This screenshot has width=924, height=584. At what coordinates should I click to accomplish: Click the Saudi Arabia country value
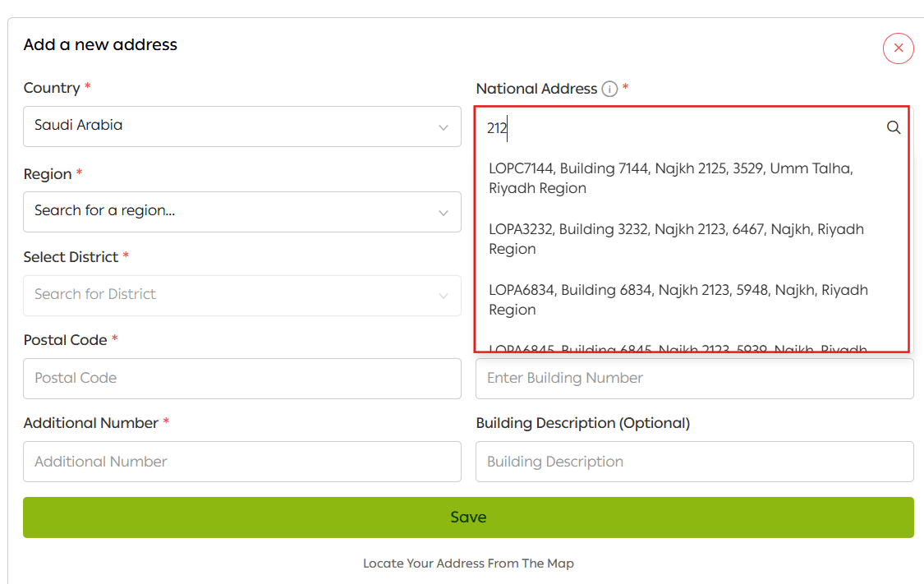tap(79, 126)
